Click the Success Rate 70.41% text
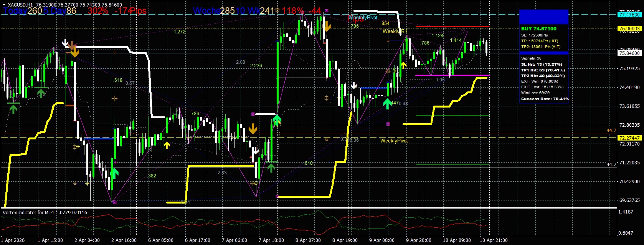The width and height of the screenshot is (644, 245). click(545, 99)
